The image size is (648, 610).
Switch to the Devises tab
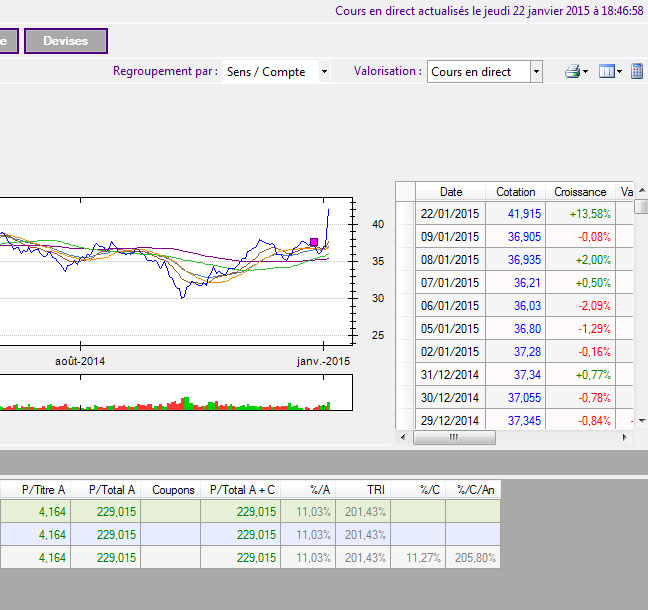[x=66, y=41]
